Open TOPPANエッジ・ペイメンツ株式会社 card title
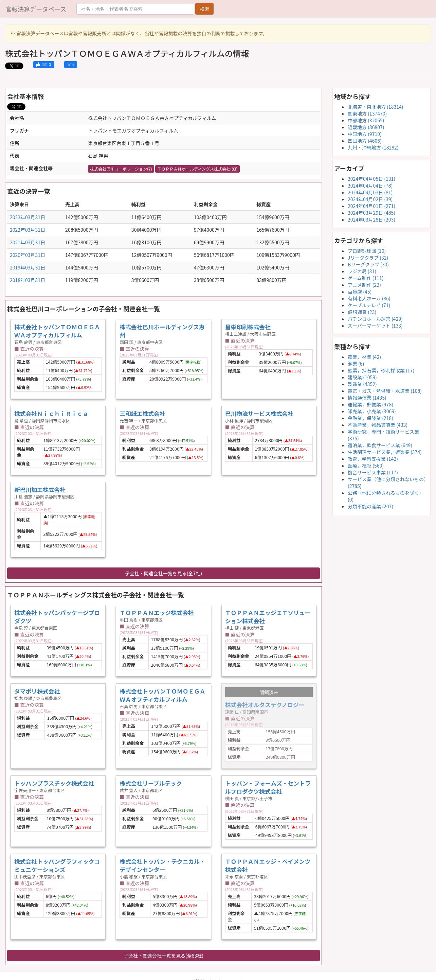 (268, 865)
